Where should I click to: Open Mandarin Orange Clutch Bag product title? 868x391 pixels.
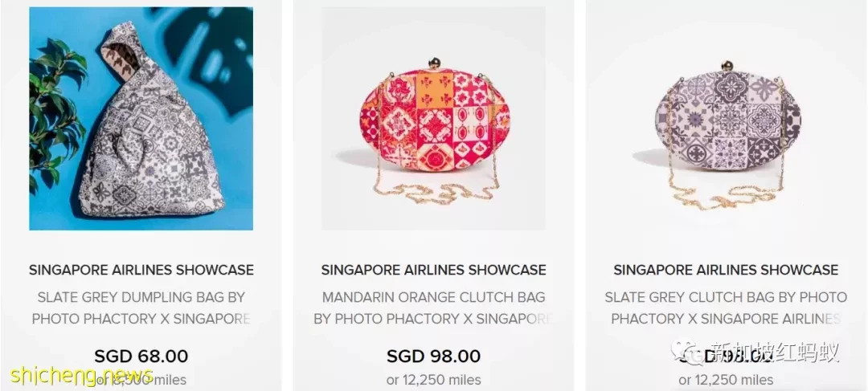point(433,308)
